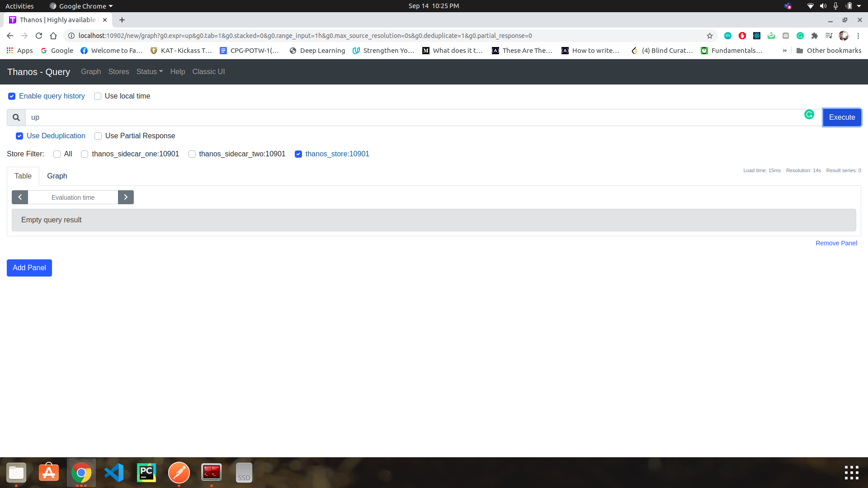
Task: Disable the Enable query history checkbox
Action: (x=12, y=96)
